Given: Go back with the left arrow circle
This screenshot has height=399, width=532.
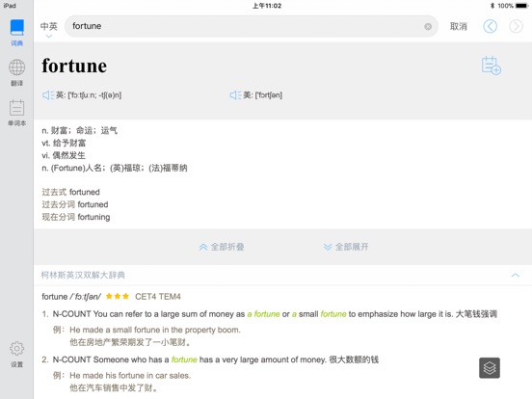Looking at the screenshot, I should point(490,26).
